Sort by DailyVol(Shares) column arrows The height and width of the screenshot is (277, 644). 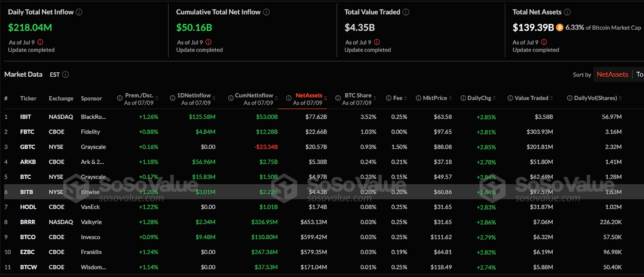pos(620,98)
